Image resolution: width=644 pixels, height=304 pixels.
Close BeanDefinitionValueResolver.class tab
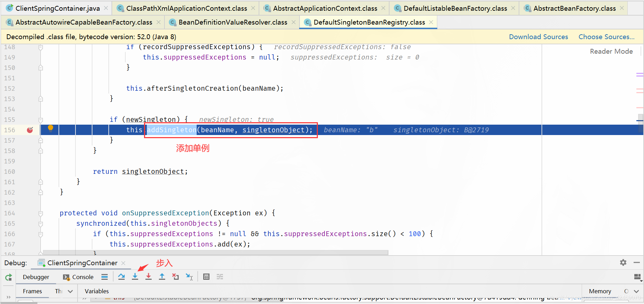tap(293, 22)
